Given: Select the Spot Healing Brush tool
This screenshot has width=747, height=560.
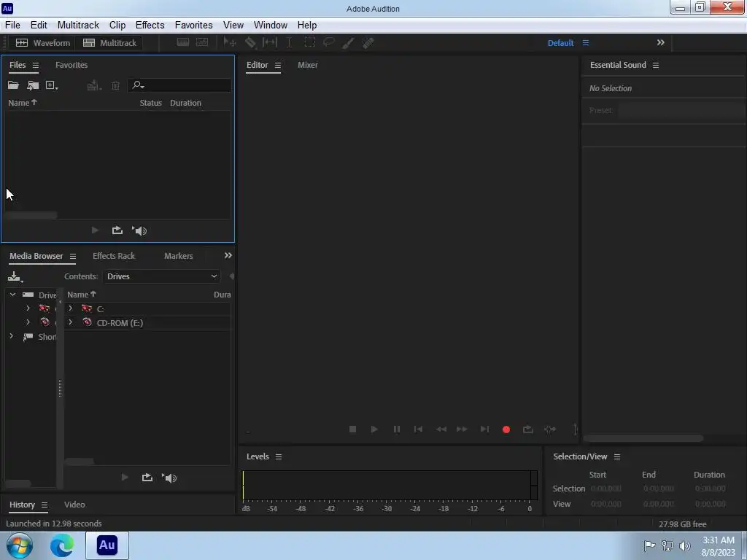Looking at the screenshot, I should pos(368,43).
